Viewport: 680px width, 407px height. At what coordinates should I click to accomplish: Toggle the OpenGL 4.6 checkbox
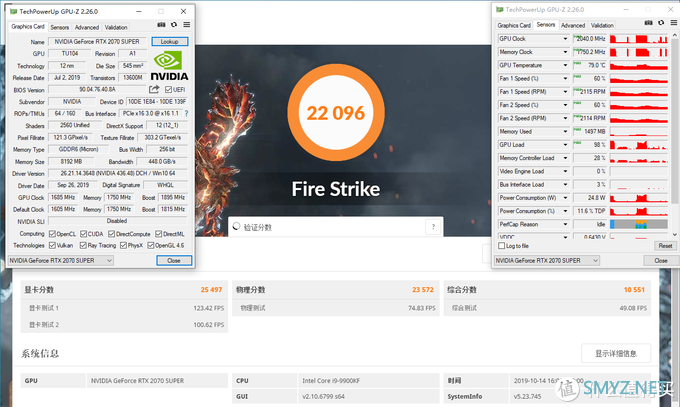(150, 246)
